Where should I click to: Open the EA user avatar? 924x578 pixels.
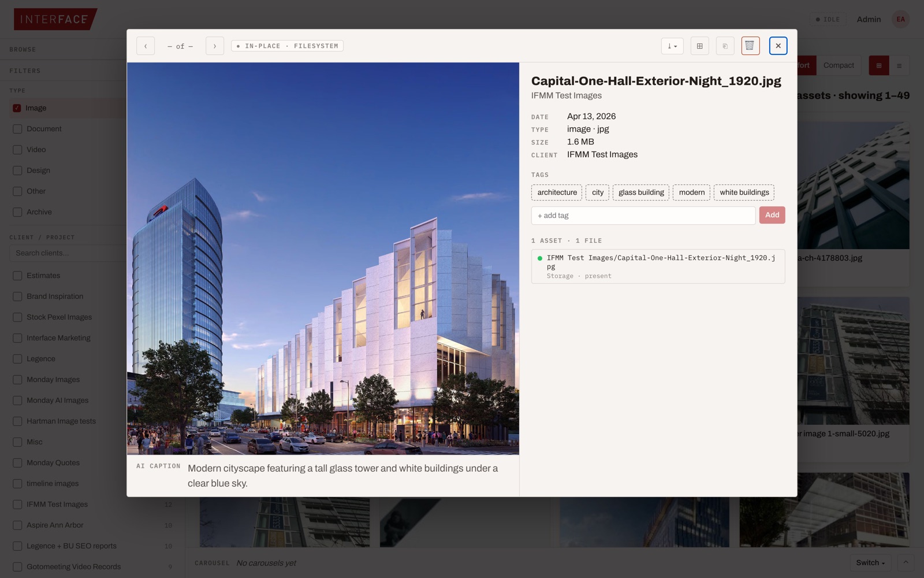(900, 19)
